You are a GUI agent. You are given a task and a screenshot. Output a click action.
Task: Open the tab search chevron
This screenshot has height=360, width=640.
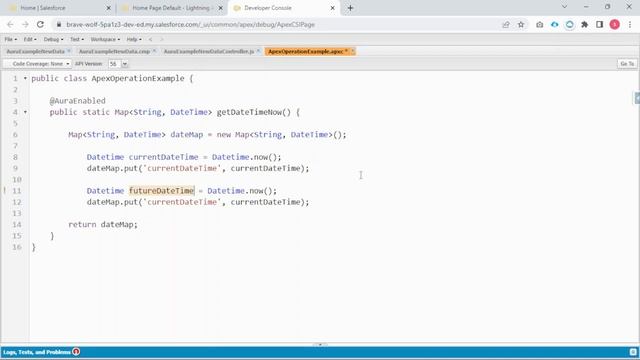click(x=564, y=7)
